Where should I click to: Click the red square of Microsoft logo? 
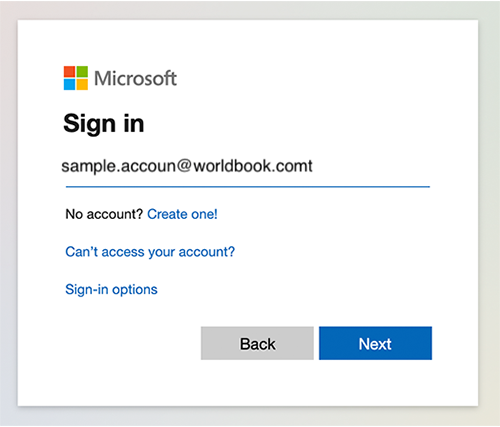pyautogui.click(x=69, y=72)
